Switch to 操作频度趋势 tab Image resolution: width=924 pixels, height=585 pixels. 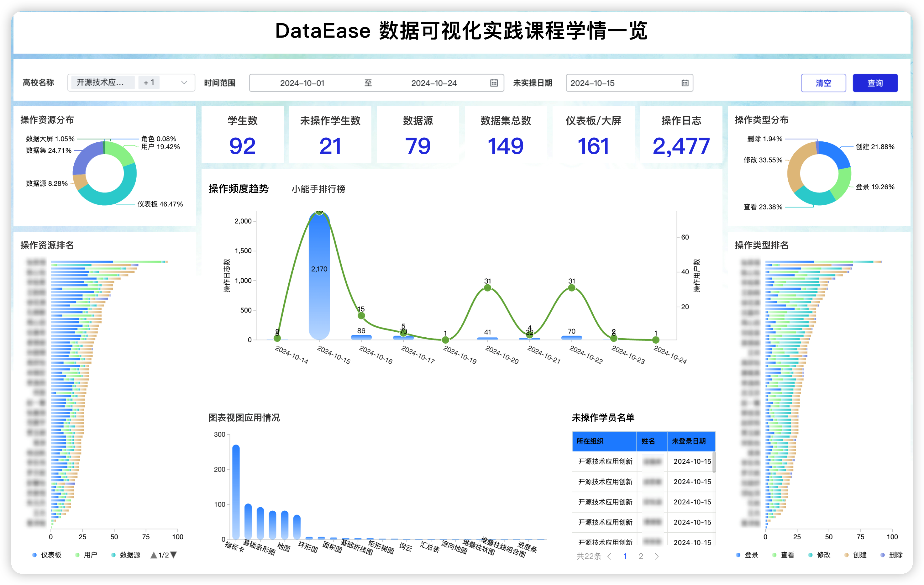pyautogui.click(x=238, y=189)
